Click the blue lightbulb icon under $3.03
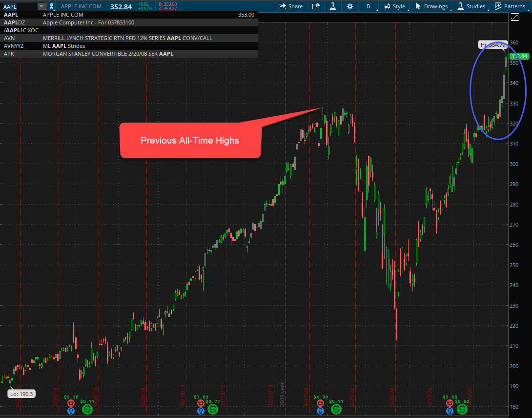 tap(201, 411)
